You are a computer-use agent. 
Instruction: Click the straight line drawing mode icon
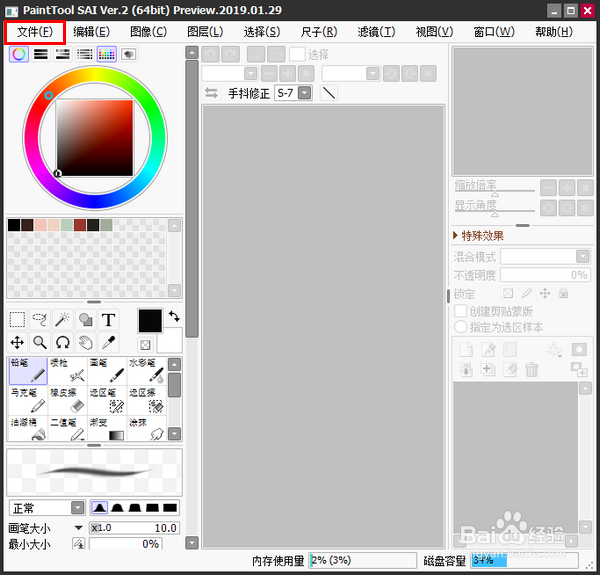(329, 93)
